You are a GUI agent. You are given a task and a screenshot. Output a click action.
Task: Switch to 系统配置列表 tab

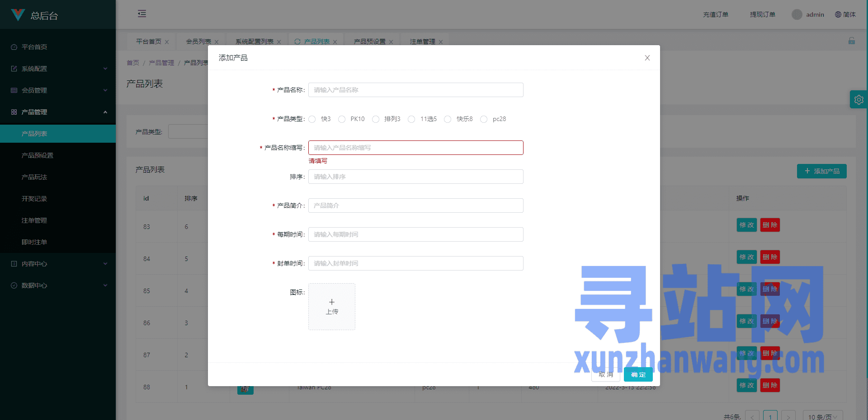tap(255, 42)
